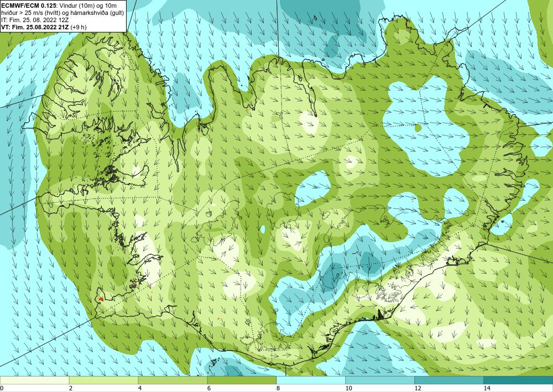The image size is (553, 392).
Task: Click the scale label '0'
Action: point(2,388)
